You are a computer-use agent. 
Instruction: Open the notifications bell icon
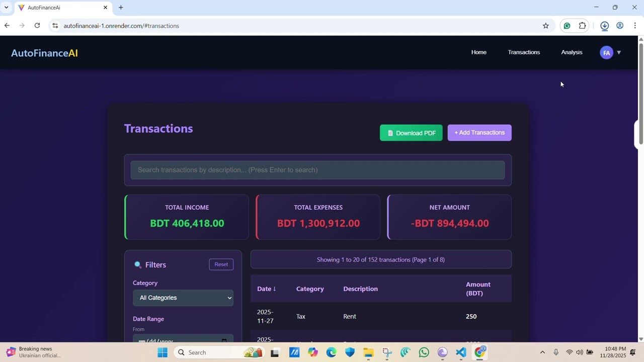633,352
